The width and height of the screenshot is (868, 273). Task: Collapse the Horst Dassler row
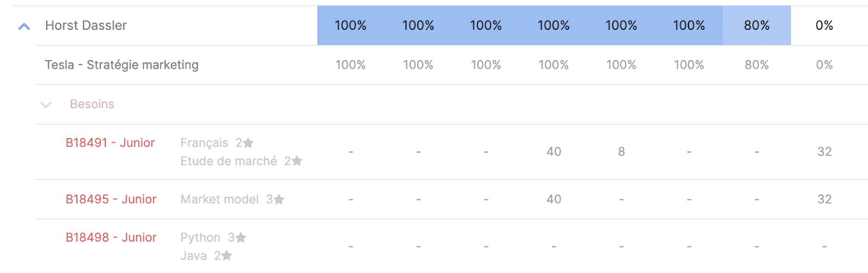pyautogui.click(x=24, y=26)
